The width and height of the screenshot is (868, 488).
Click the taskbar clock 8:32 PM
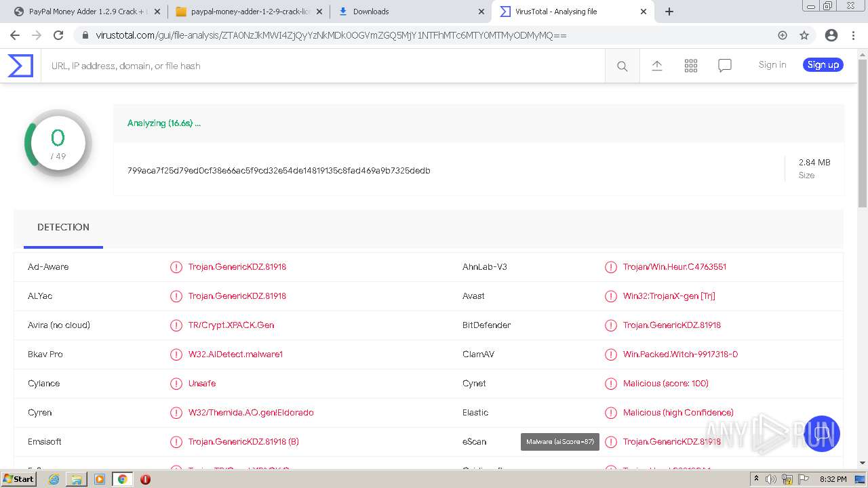pyautogui.click(x=833, y=479)
